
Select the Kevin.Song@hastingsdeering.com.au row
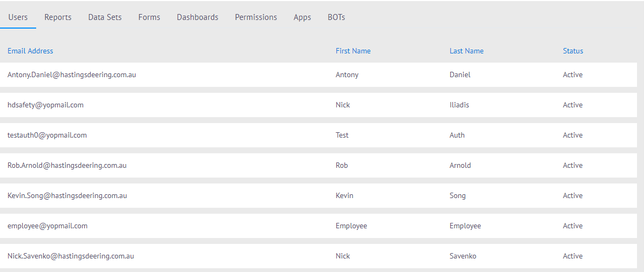[67, 196]
